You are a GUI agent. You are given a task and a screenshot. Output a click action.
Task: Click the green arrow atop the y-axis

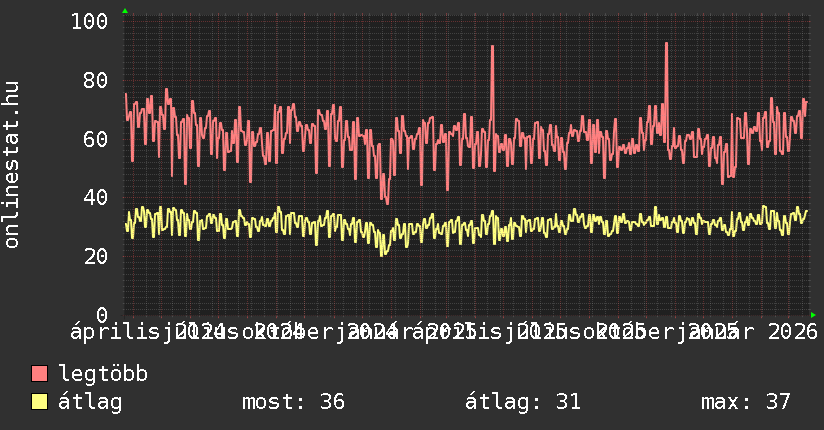point(124,11)
